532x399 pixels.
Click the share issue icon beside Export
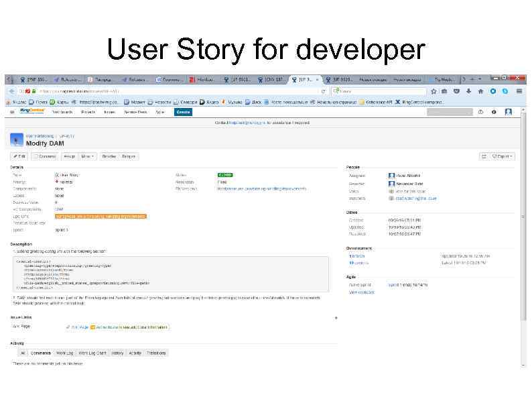tap(484, 156)
